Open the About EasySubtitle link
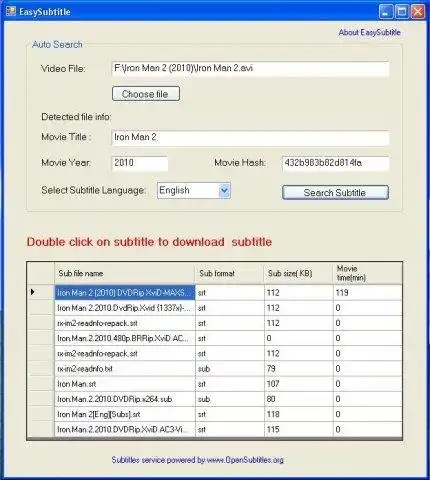 coord(369,33)
